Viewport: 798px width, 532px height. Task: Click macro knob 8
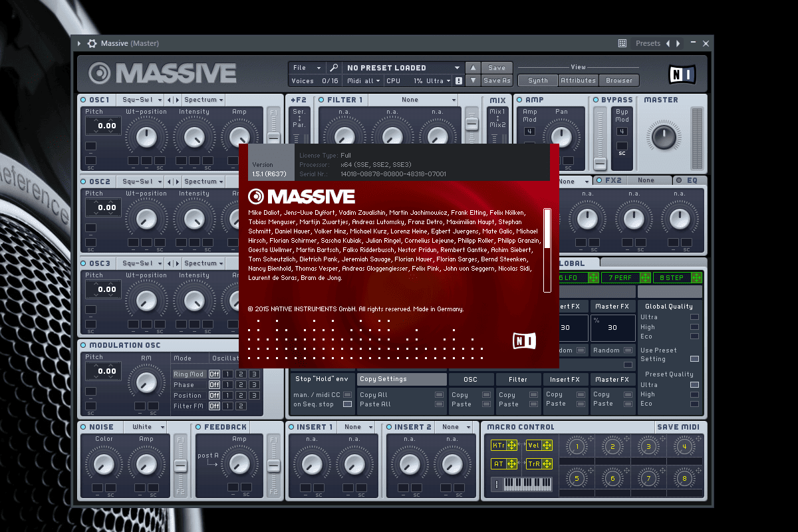click(684, 478)
